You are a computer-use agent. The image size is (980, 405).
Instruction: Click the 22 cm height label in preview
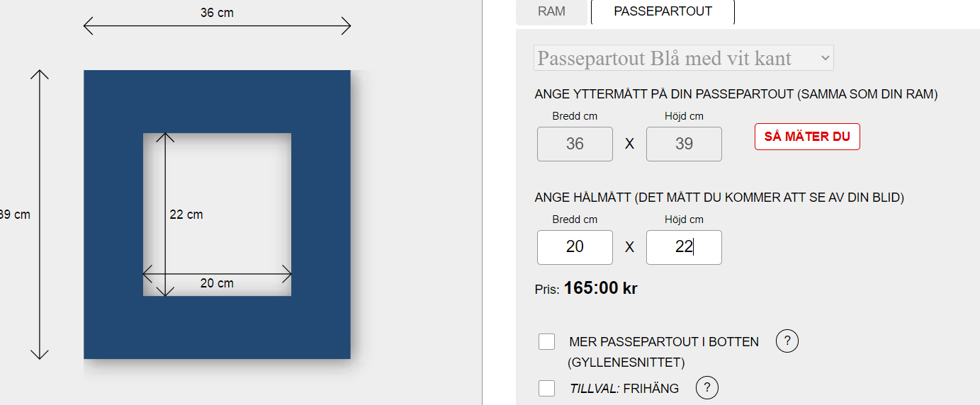point(186,215)
